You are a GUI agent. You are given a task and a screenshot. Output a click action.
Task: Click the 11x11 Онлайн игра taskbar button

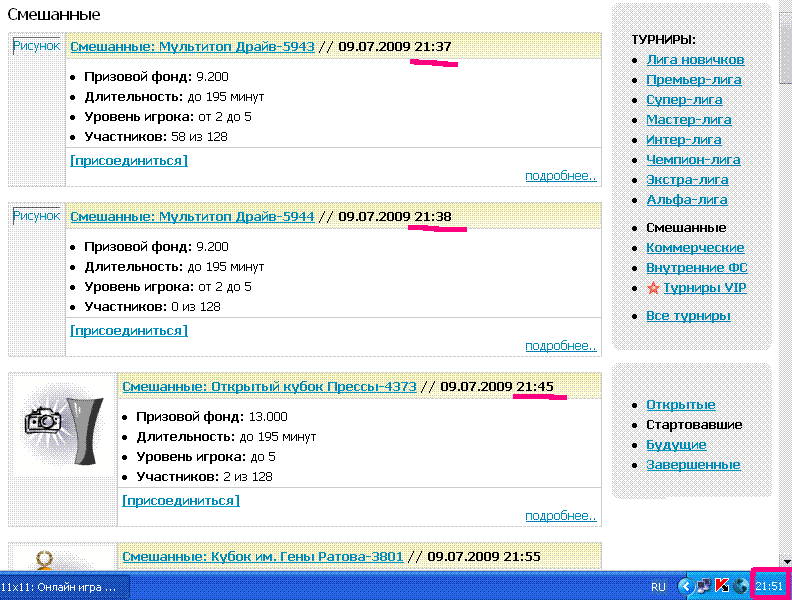[60, 587]
